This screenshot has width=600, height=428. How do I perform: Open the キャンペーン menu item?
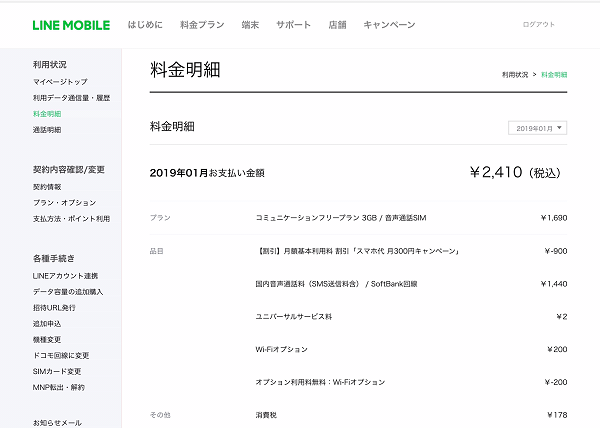[x=389, y=25]
